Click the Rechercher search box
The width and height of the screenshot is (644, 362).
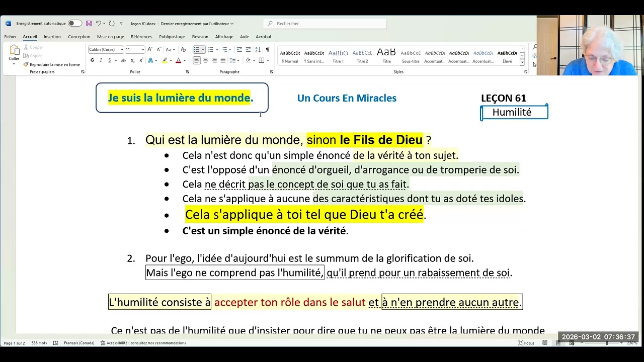(325, 24)
